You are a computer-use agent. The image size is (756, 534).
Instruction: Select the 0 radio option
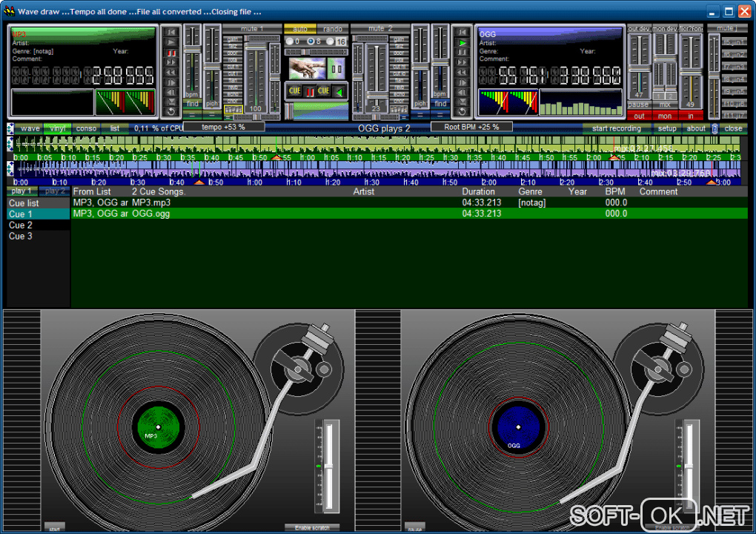coord(291,42)
